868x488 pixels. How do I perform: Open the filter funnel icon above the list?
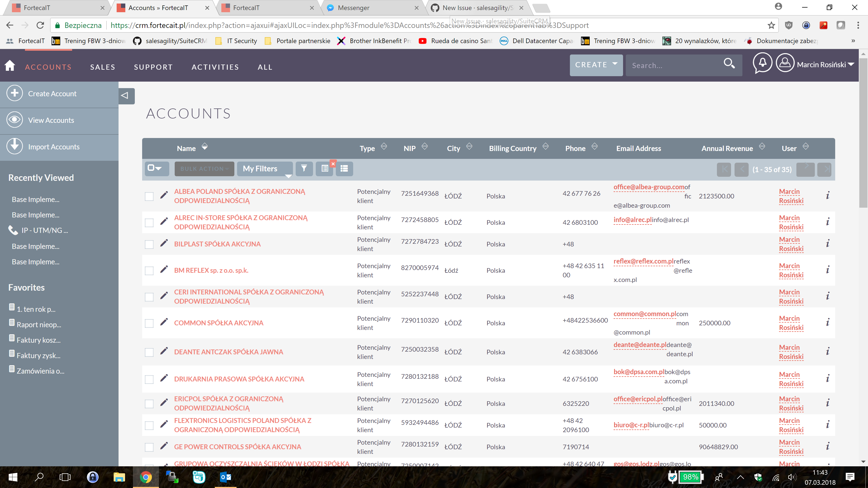[x=304, y=168]
